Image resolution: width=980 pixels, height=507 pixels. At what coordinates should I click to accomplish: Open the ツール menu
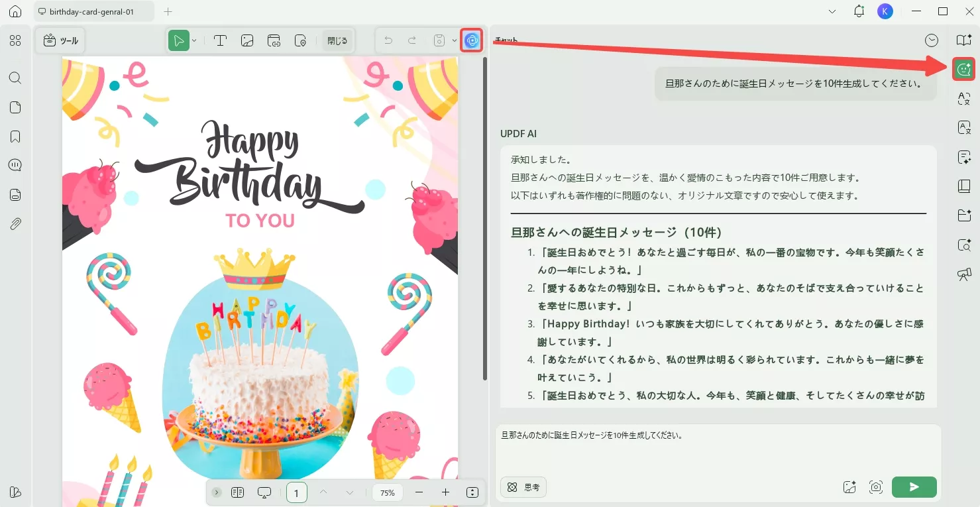(60, 40)
